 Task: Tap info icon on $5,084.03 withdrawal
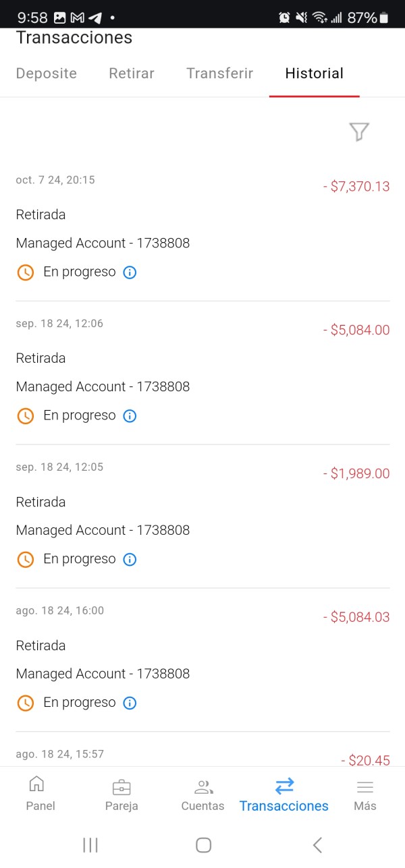point(130,703)
